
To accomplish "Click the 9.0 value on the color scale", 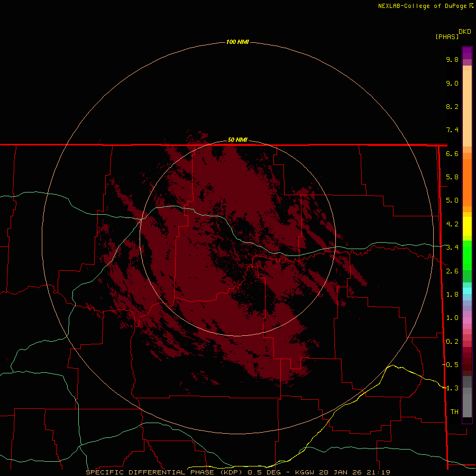I will (452, 83).
